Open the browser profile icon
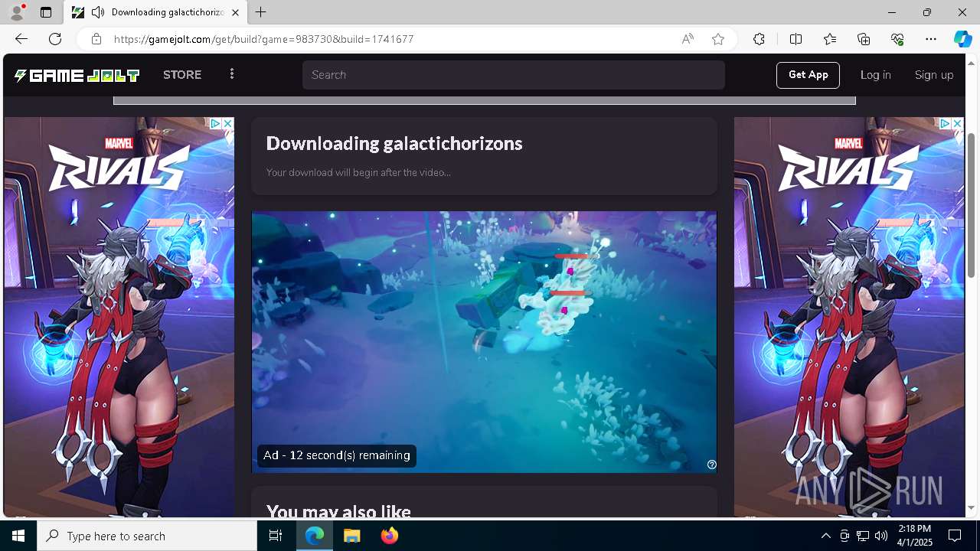The image size is (980, 551). pyautogui.click(x=17, y=12)
